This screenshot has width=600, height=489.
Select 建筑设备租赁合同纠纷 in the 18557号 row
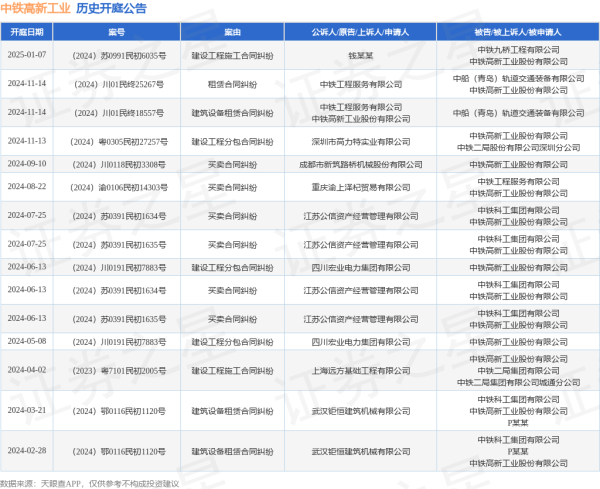point(232,113)
